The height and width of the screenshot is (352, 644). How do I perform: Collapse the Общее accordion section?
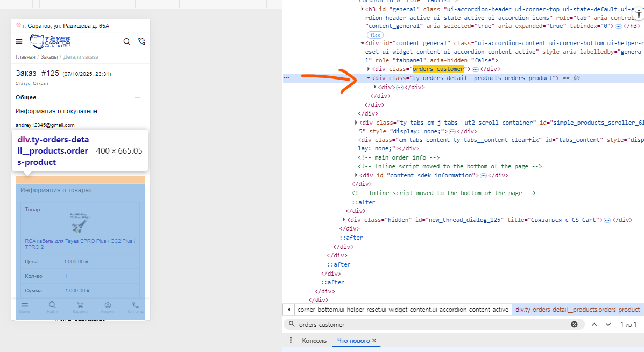pyautogui.click(x=137, y=97)
